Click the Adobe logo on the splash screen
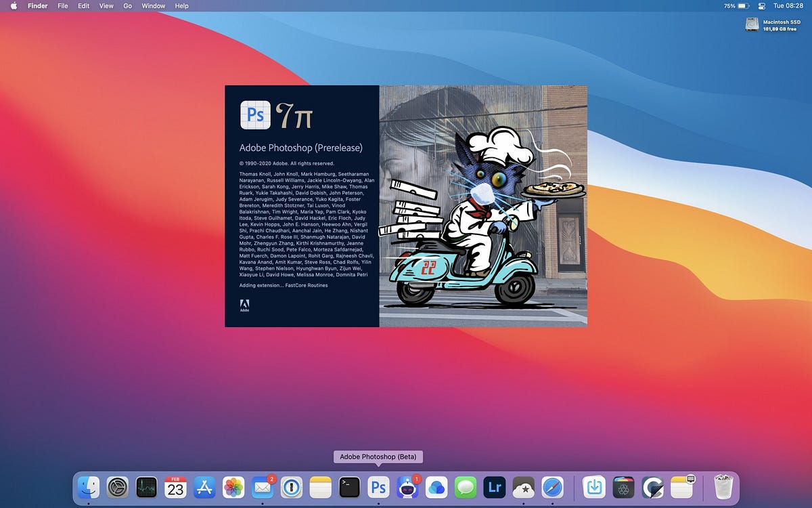Screen dimensions: 812x508 point(244,305)
